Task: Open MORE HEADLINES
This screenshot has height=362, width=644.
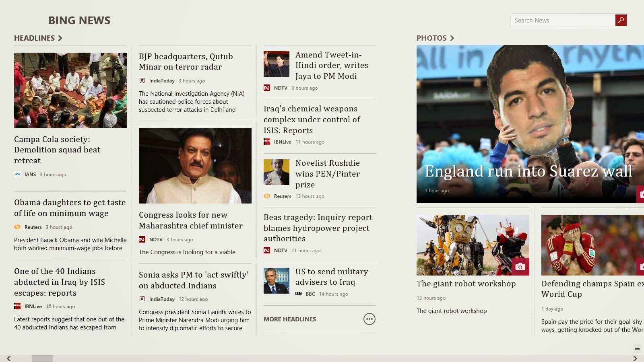Action: [290, 319]
